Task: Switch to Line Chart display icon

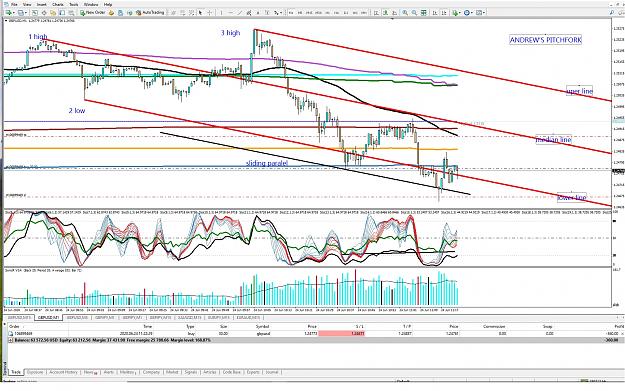Action: (x=394, y=13)
